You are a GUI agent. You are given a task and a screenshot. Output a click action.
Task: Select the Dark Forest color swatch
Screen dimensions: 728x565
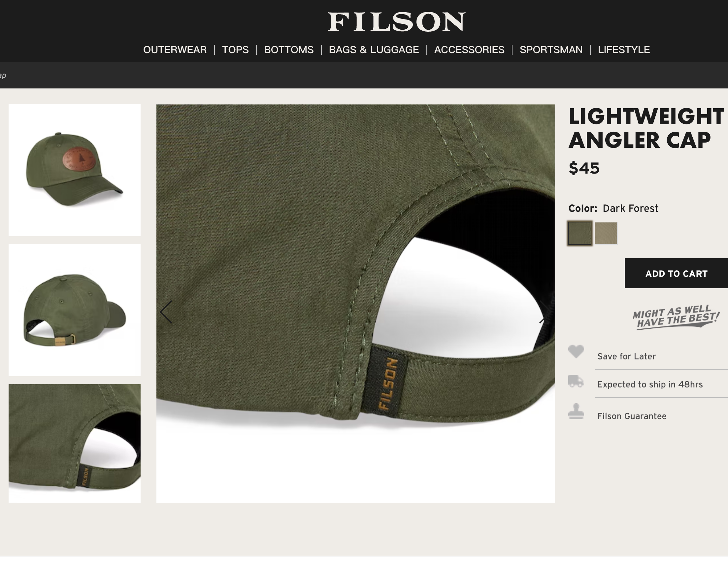coord(580,233)
